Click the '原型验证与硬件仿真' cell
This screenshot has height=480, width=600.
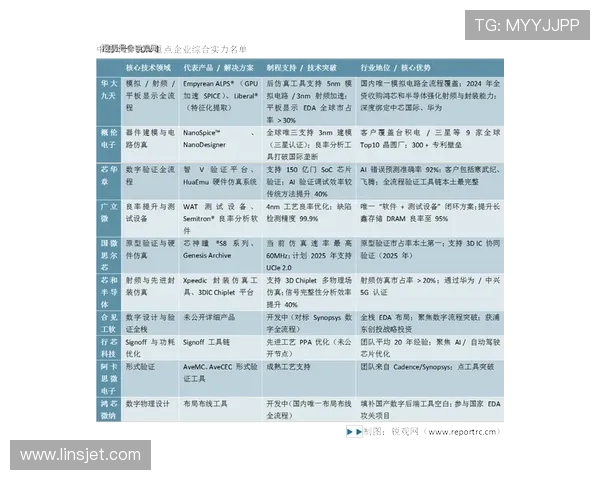click(150, 255)
